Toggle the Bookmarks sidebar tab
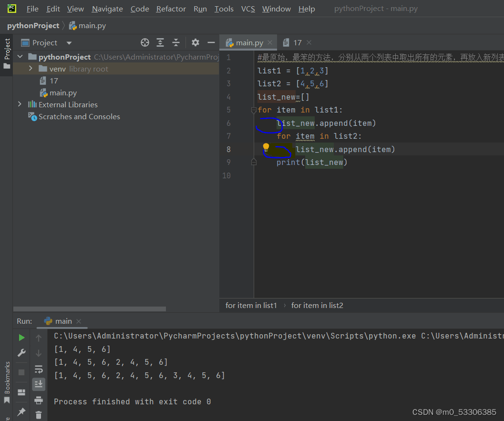 tap(7, 382)
